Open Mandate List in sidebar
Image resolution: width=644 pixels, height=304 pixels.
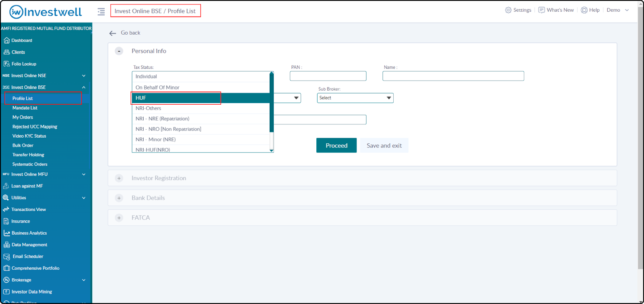25,108
